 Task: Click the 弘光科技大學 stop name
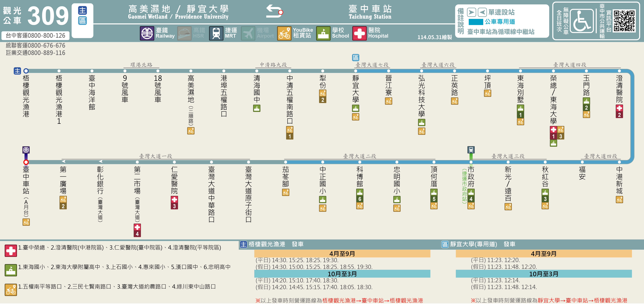[421, 96]
